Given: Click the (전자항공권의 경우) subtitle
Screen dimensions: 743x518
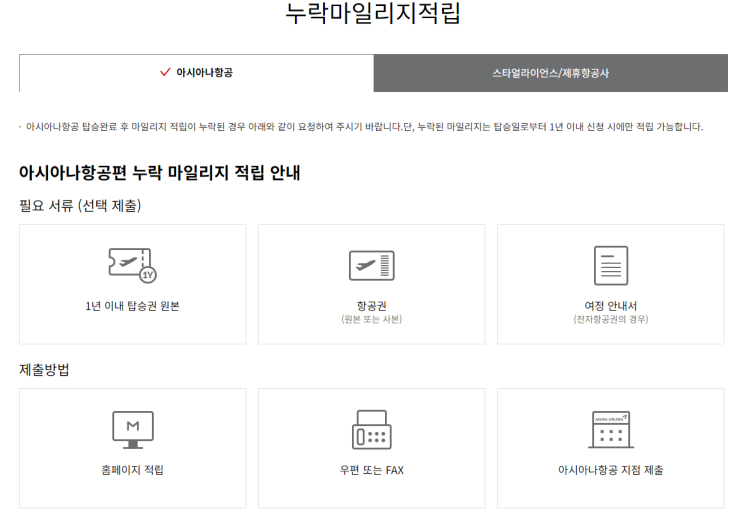Looking at the screenshot, I should click(x=611, y=319).
